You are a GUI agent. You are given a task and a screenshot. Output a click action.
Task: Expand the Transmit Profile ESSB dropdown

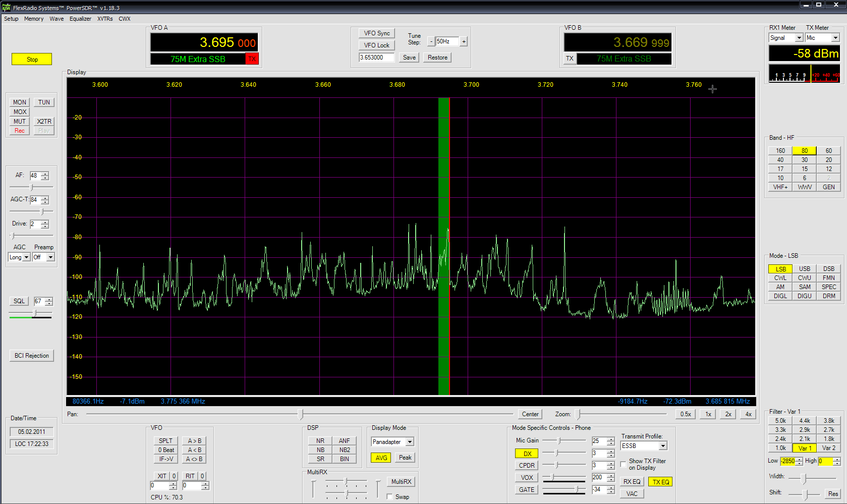click(x=663, y=446)
